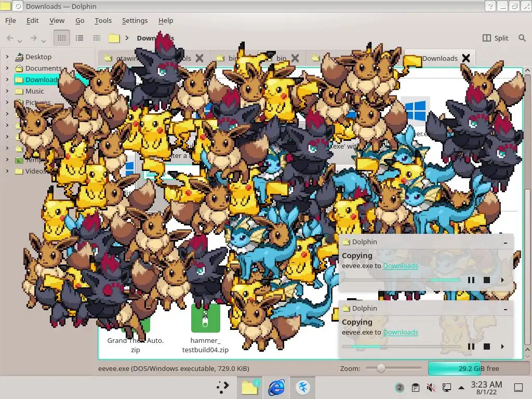Viewport: 532px width, 399px height.
Task: Click the Show Desktop tray button
Action: pyautogui.click(x=518, y=387)
